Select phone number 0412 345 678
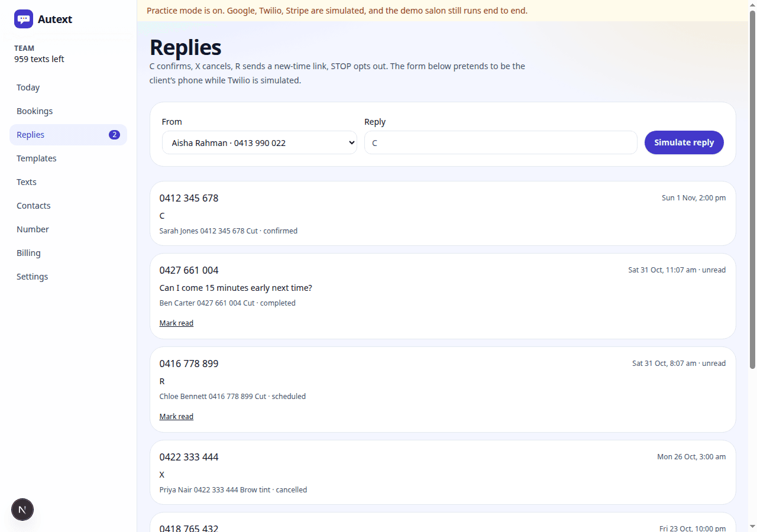This screenshot has height=532, width=757. pos(189,198)
